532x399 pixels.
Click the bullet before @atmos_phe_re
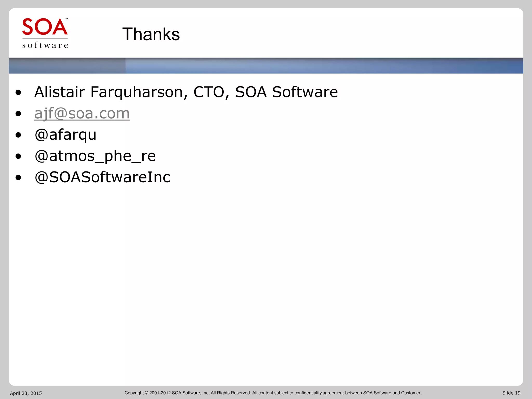click(18, 156)
